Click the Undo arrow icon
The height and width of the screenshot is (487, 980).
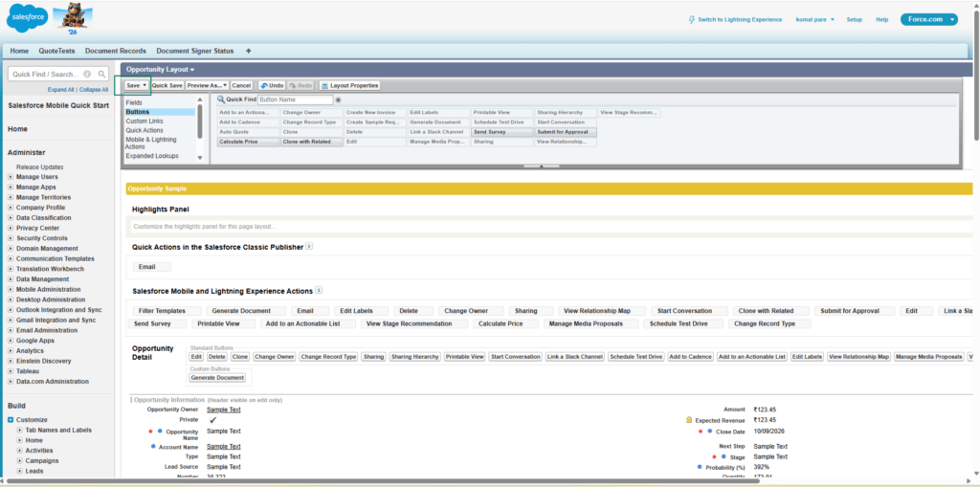click(x=264, y=85)
